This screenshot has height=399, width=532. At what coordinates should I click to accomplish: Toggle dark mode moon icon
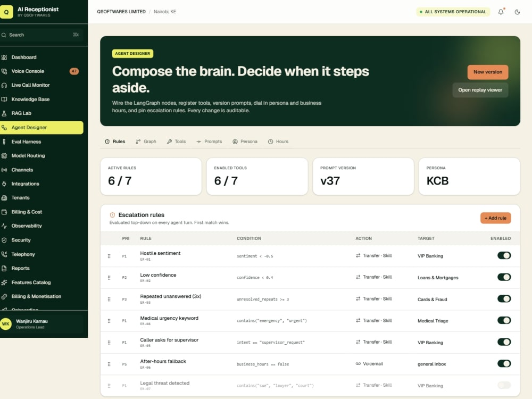point(517,12)
